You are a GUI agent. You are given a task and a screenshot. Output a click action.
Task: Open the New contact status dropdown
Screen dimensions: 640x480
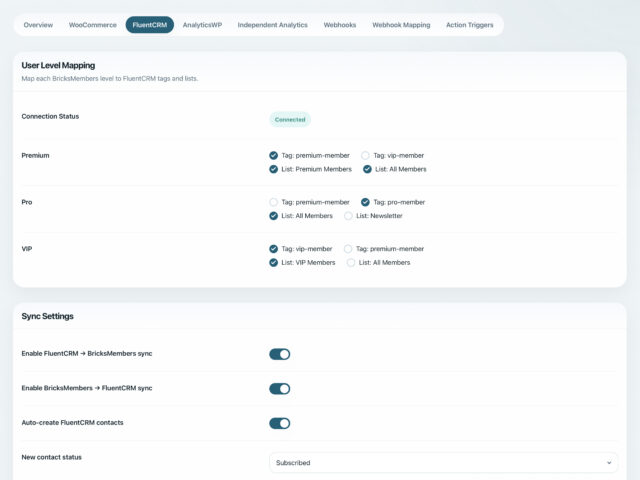coord(443,462)
